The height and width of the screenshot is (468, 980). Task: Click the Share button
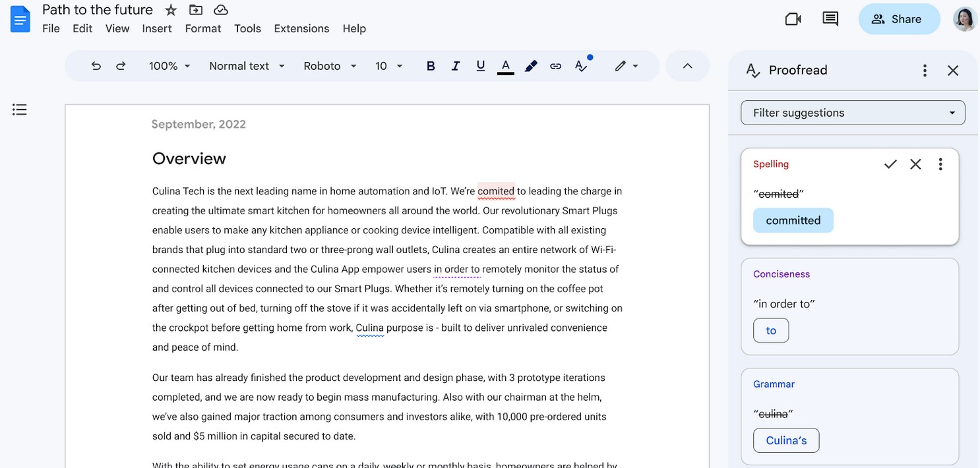click(899, 19)
